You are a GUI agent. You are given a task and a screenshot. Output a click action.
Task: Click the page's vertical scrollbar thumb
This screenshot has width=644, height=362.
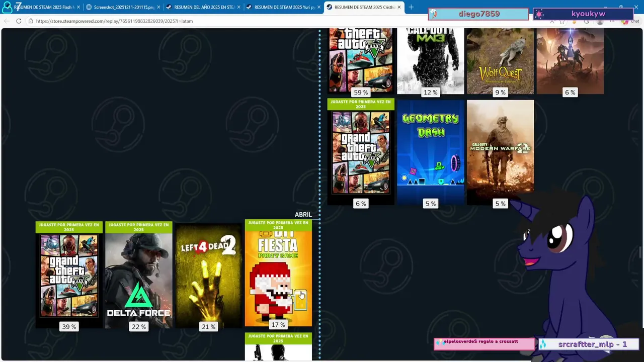tap(640, 253)
